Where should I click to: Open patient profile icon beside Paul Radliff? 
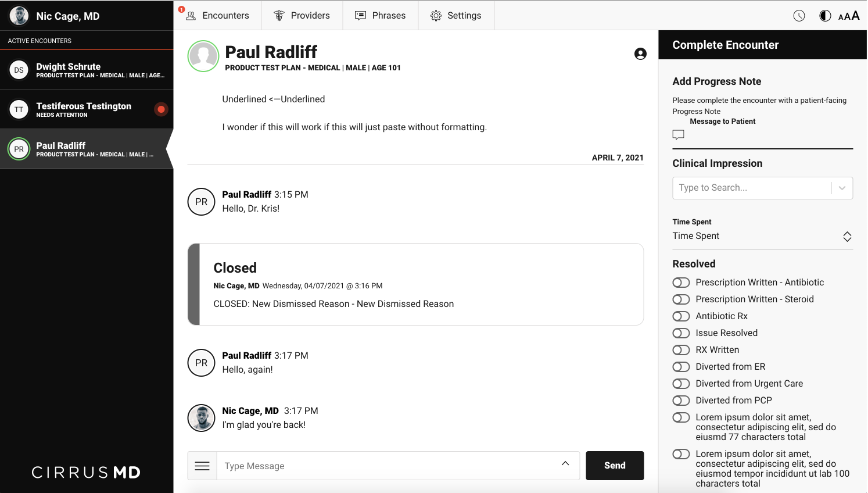[640, 54]
